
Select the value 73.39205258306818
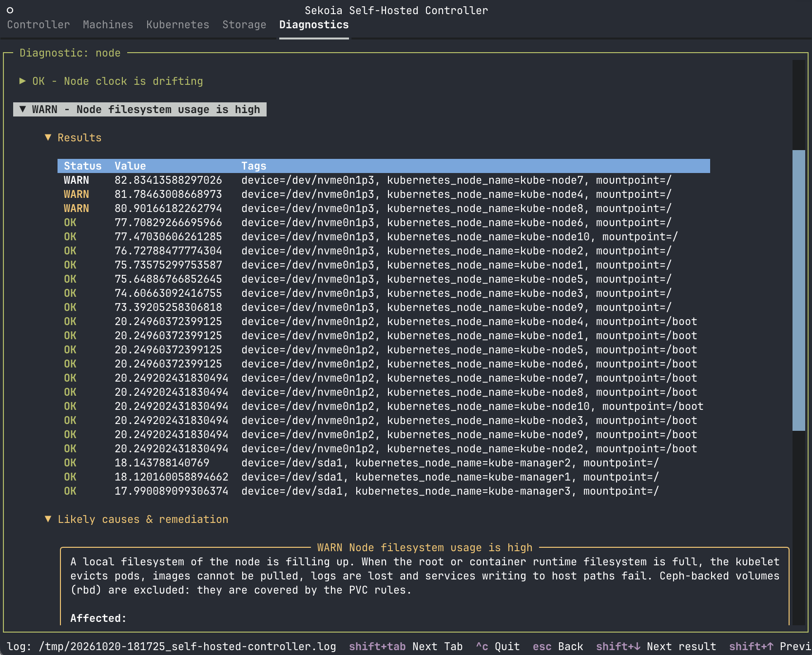(x=168, y=308)
